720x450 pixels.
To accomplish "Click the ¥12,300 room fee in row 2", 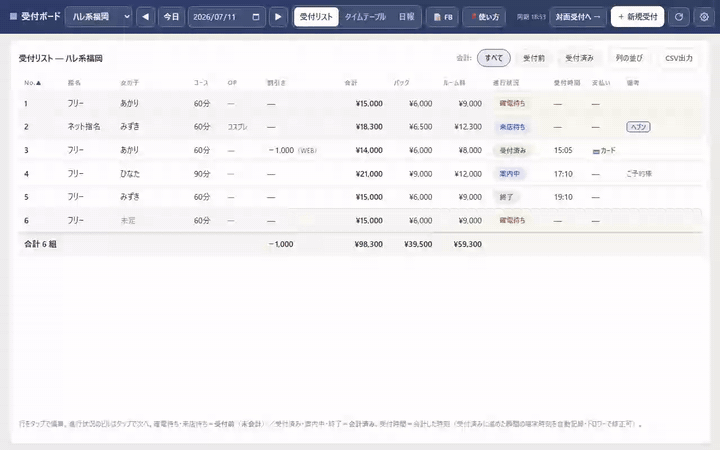I will click(468, 127).
